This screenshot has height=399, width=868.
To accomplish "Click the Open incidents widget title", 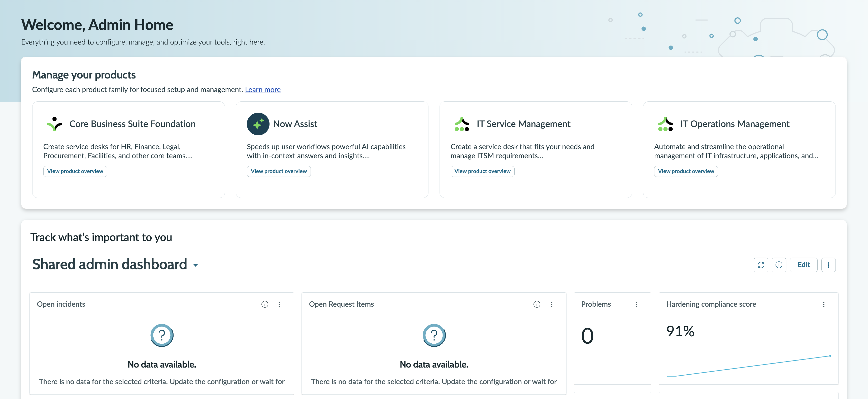I will click(x=61, y=304).
